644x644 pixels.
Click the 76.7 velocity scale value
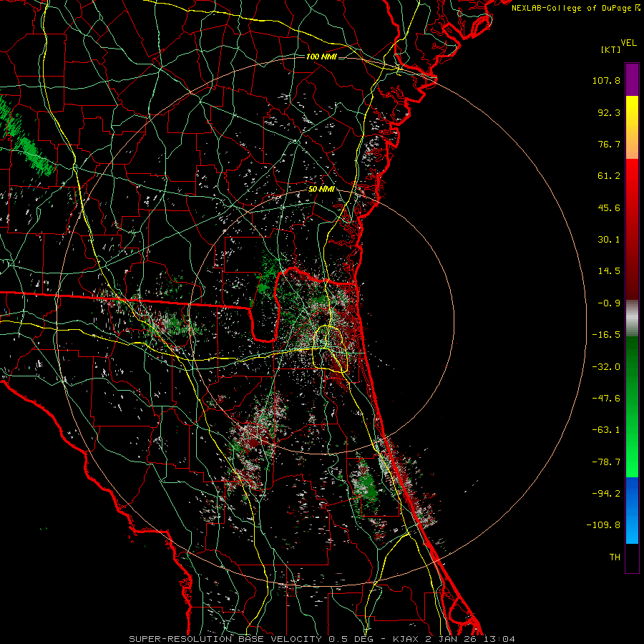coord(609,144)
